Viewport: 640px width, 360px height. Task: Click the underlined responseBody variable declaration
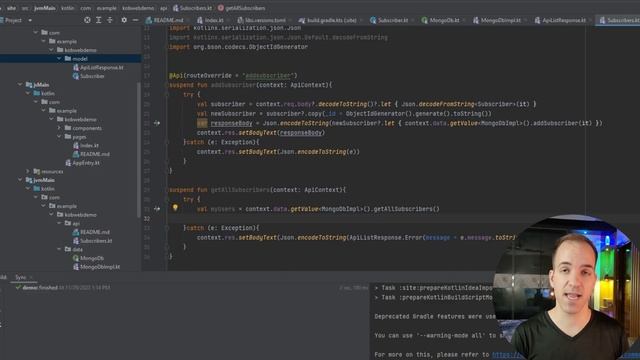(x=231, y=123)
